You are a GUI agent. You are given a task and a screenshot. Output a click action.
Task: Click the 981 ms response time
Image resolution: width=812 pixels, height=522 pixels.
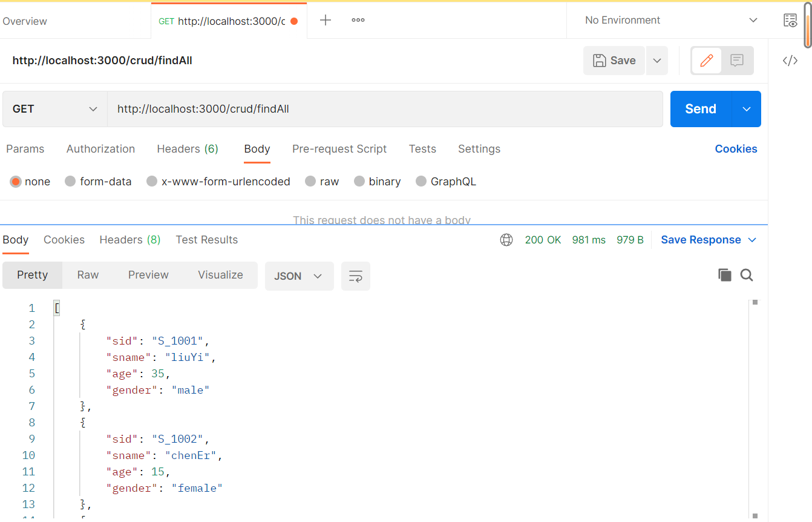589,240
